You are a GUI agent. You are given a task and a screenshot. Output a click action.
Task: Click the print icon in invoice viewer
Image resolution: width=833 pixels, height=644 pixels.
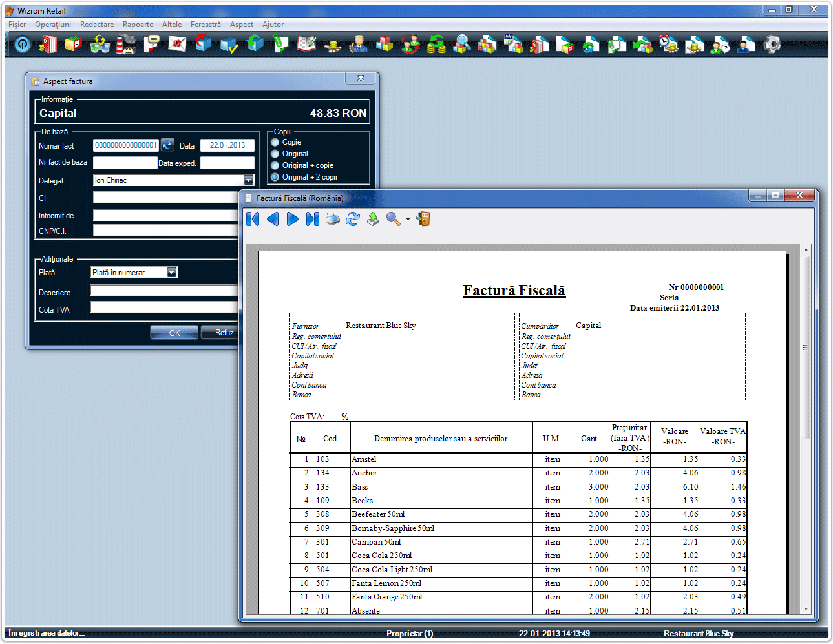coord(333,220)
